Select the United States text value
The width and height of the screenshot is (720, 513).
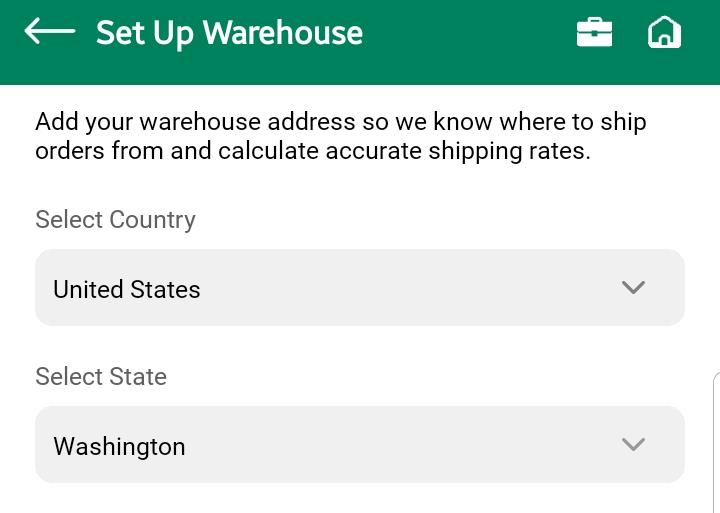[x=127, y=290]
